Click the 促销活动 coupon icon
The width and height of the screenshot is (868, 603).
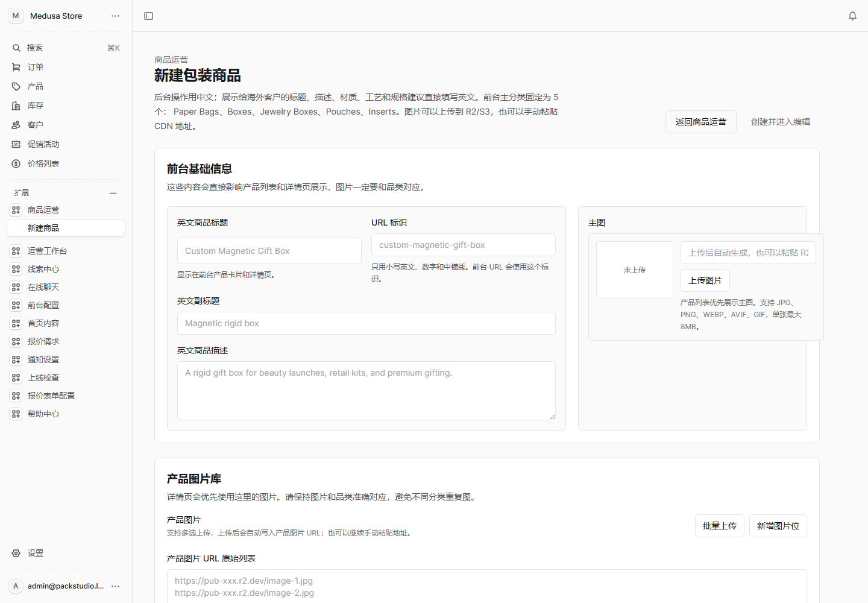click(16, 144)
